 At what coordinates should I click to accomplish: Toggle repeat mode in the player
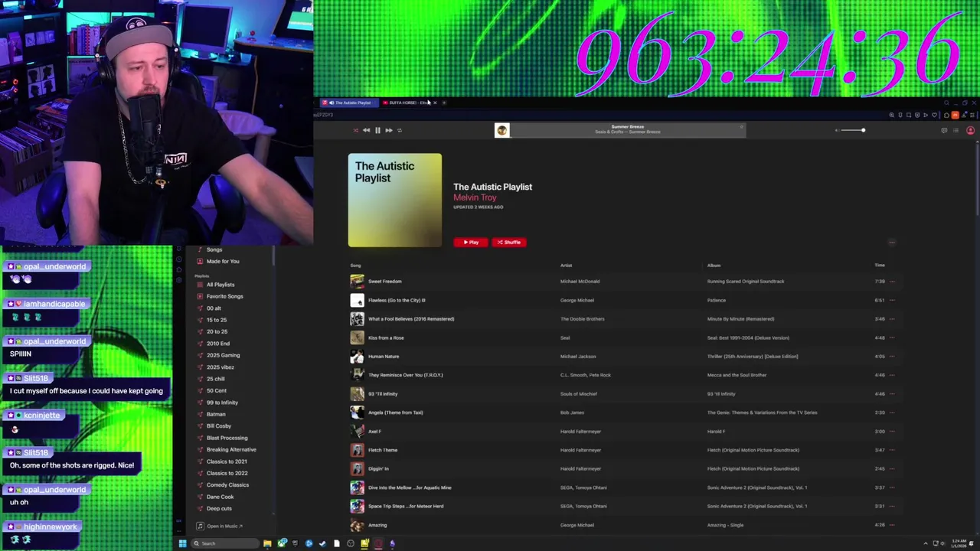(399, 130)
